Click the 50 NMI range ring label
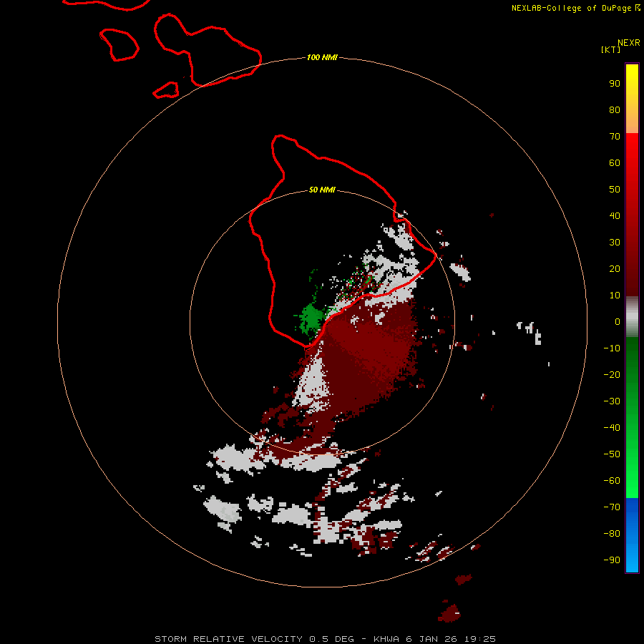Screen dimensions: 644x644 pyautogui.click(x=322, y=190)
